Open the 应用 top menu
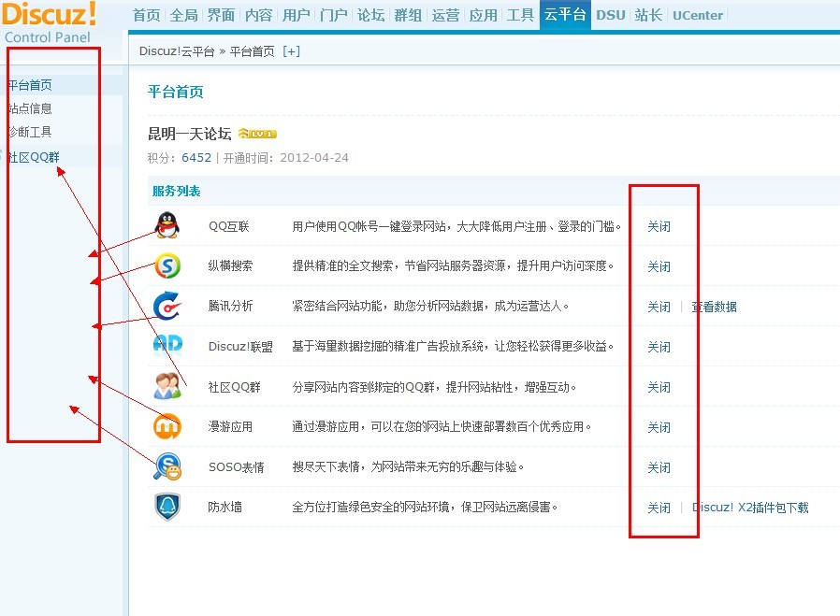Viewport: 840px width, 616px height. tap(484, 15)
